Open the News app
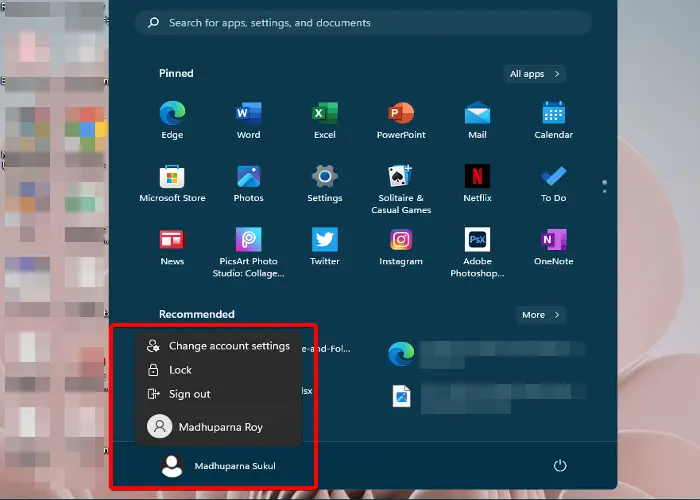Viewport: 700px width, 500px height. pyautogui.click(x=172, y=247)
